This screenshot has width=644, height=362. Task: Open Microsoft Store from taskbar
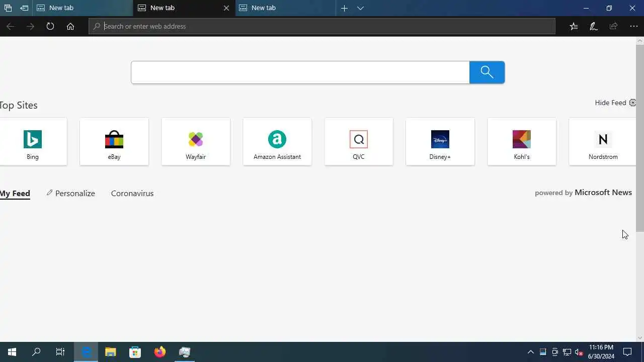click(135, 352)
